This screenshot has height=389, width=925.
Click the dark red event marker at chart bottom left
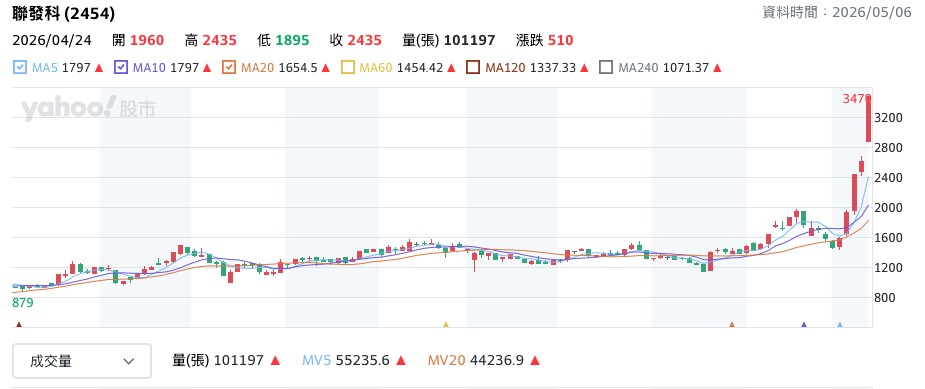(19, 325)
